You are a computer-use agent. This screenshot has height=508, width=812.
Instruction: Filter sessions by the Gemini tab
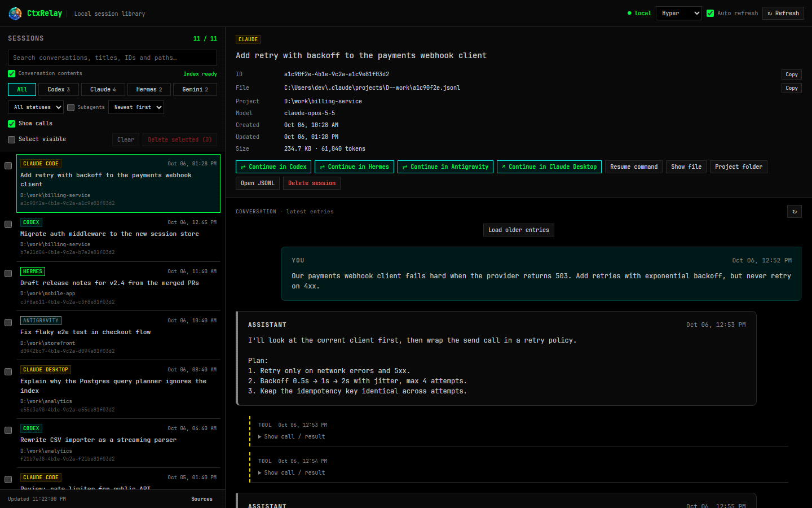coord(195,89)
